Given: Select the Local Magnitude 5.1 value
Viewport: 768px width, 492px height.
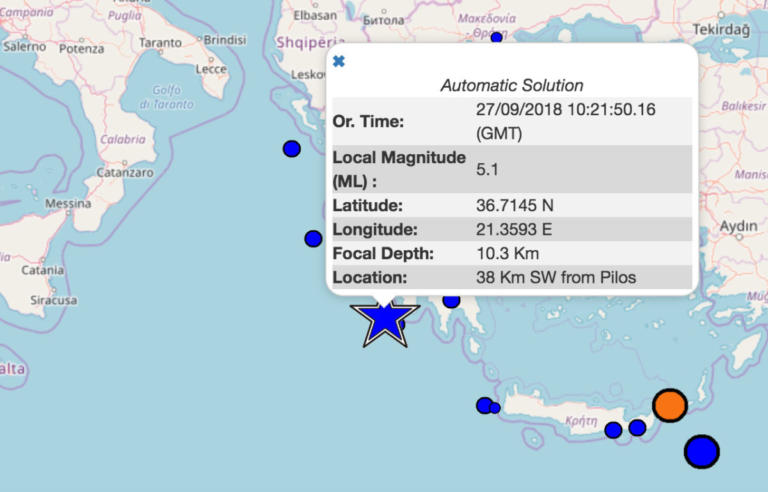Looking at the screenshot, I should tap(487, 170).
